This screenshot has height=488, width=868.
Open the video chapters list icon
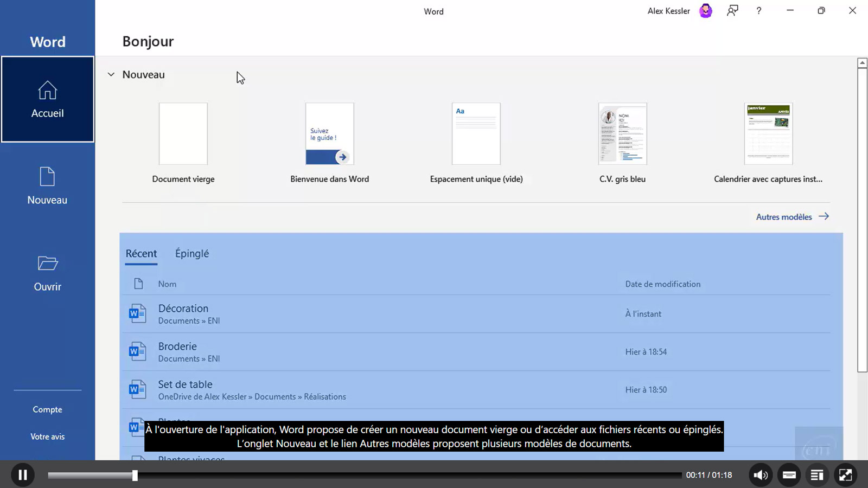[x=816, y=475]
